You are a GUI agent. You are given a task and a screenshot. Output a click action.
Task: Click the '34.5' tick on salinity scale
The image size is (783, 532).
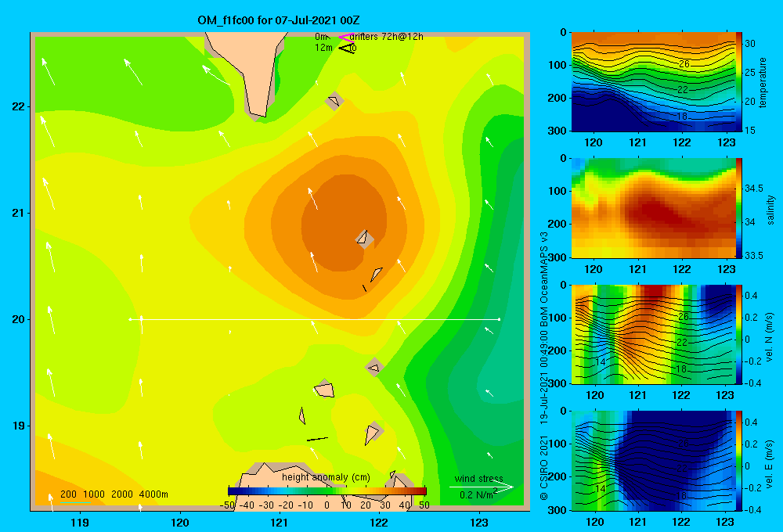click(x=754, y=189)
